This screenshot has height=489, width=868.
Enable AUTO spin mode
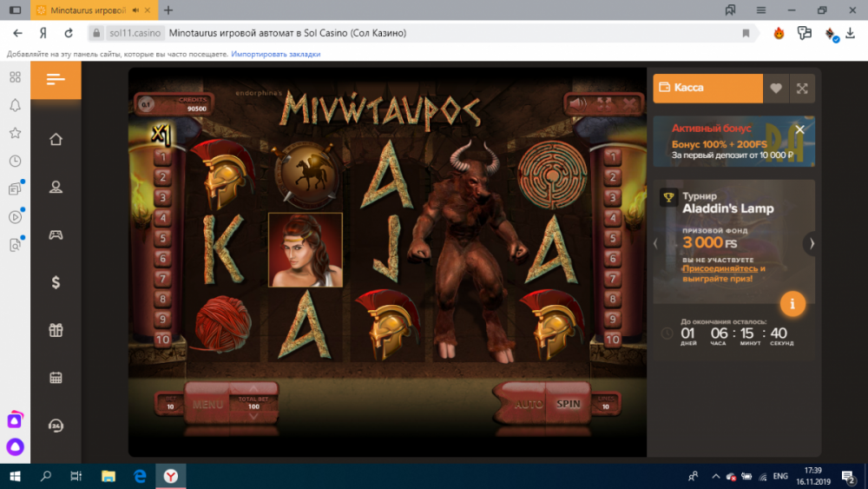pyautogui.click(x=526, y=405)
